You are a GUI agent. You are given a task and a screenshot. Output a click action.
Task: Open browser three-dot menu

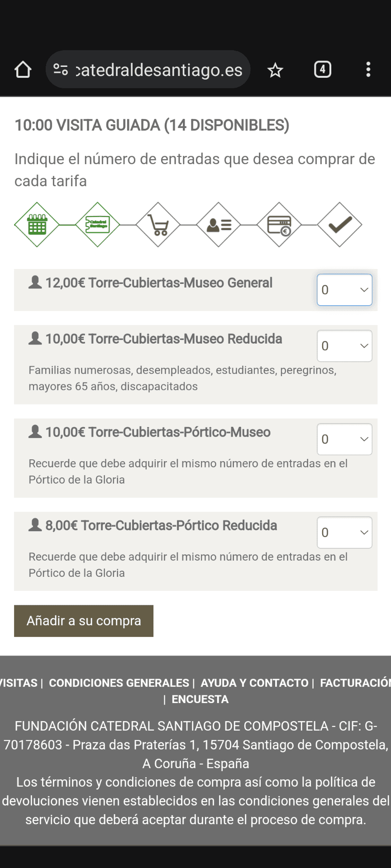pyautogui.click(x=368, y=70)
